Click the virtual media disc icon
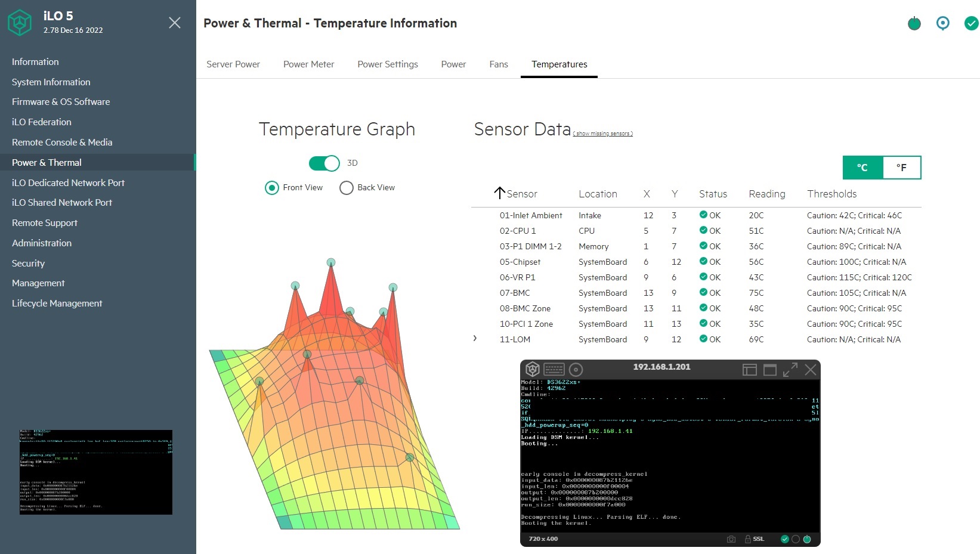 tap(576, 369)
